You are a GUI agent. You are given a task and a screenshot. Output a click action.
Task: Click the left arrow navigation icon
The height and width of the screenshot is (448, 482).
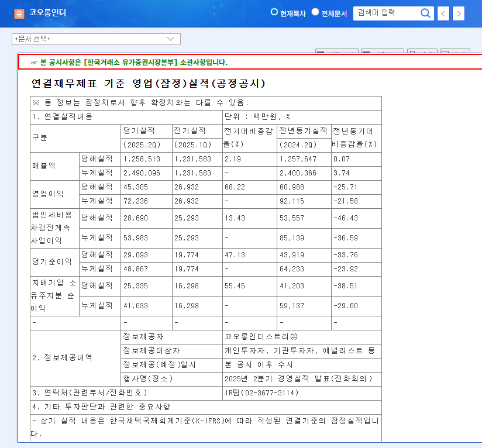(x=443, y=13)
